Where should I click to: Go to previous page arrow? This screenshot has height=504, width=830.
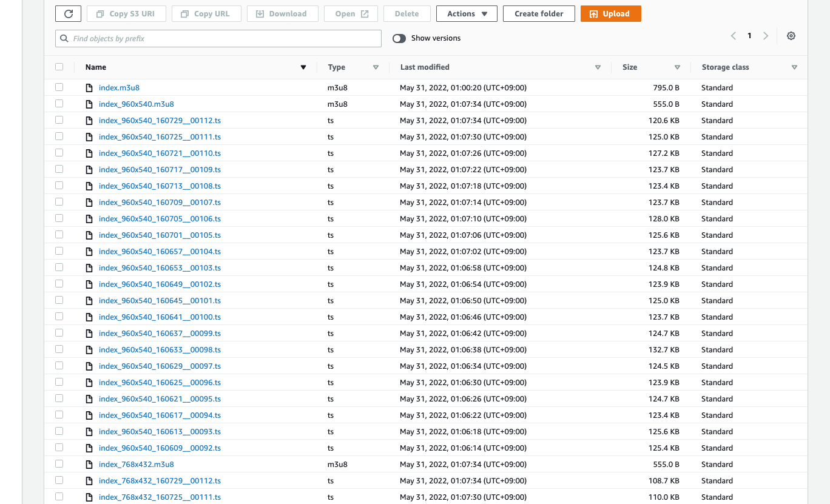pyautogui.click(x=733, y=36)
